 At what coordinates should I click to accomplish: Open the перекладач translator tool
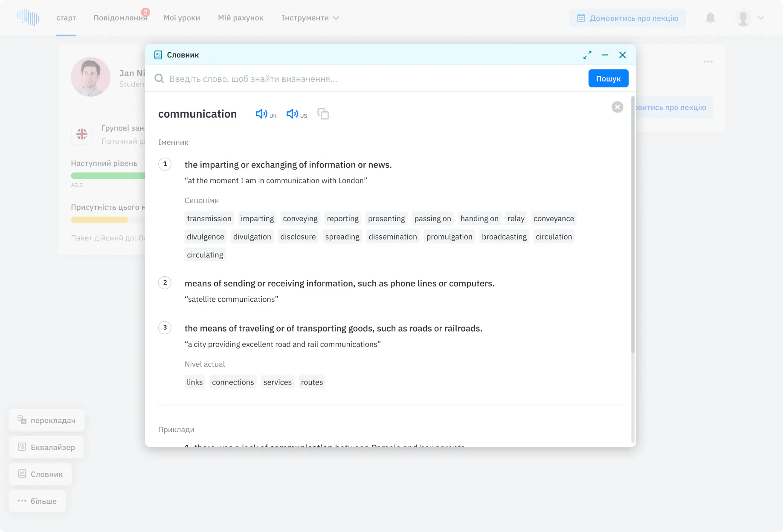tap(46, 420)
